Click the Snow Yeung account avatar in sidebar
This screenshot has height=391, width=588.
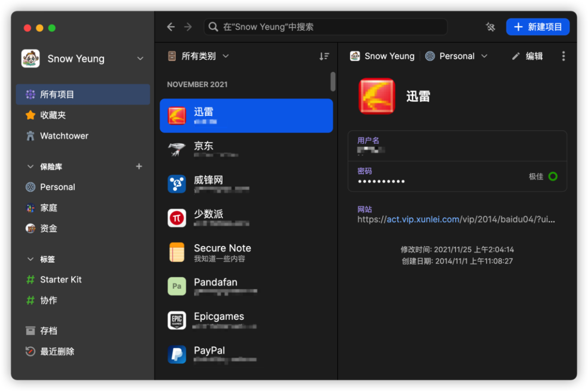tap(30, 58)
